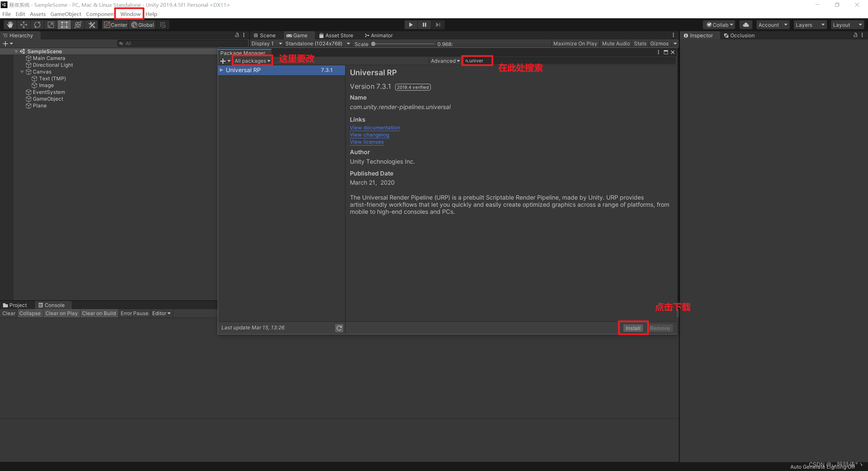
Task: Open the All packages dropdown
Action: [252, 61]
